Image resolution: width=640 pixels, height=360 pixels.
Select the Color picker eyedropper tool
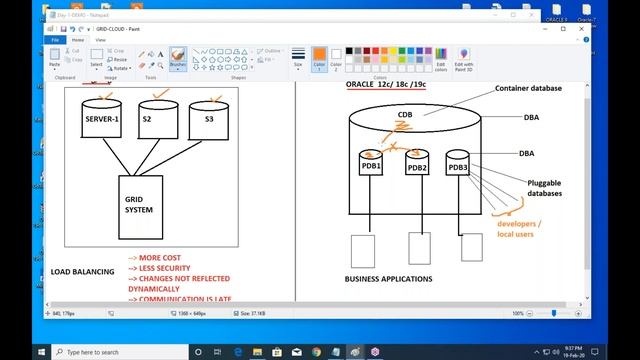click(x=151, y=65)
